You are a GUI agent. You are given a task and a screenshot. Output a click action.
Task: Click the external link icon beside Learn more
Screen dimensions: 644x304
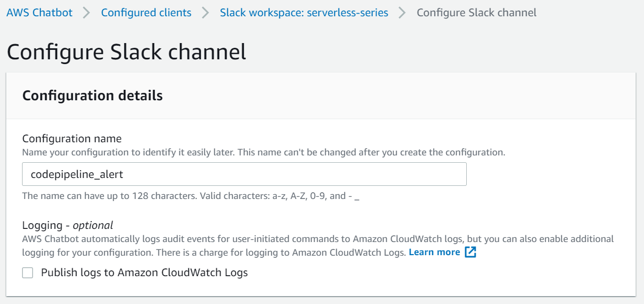470,252
